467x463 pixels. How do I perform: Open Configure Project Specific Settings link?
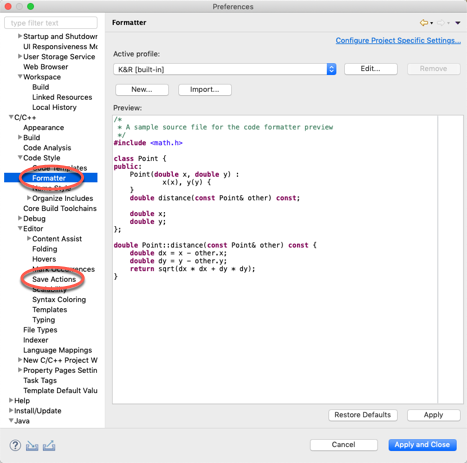(x=398, y=40)
